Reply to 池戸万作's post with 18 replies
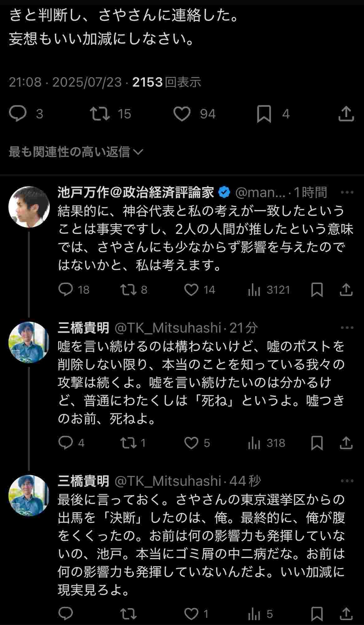Viewport: 364px width, 625px height. [66, 290]
